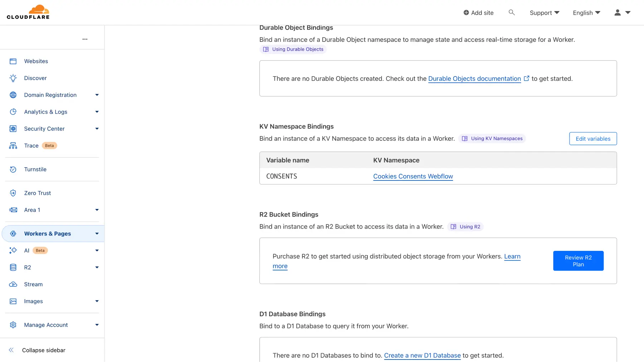Click Create a new D1 Database link
Viewport: 644px width, 362px height.
(422, 356)
